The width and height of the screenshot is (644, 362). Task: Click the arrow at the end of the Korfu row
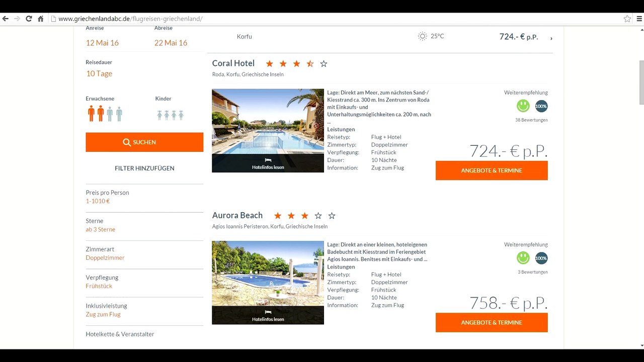(551, 38)
